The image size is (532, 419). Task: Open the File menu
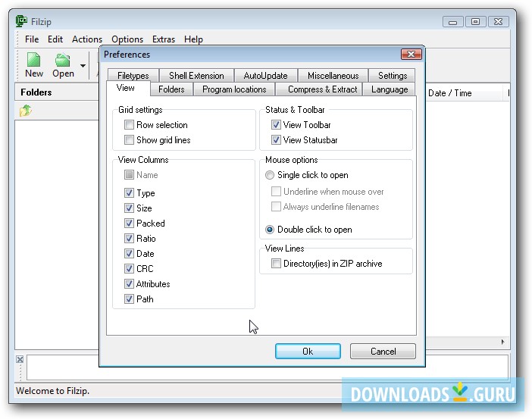point(32,39)
